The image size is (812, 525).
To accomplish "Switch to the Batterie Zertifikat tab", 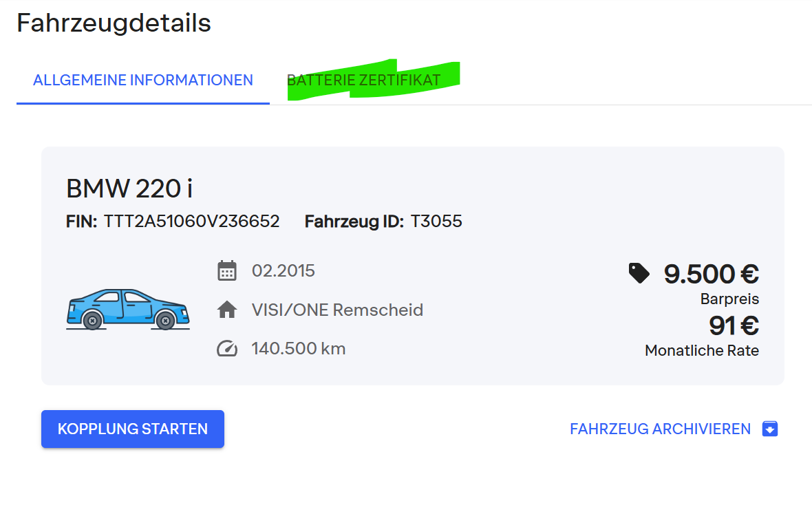I will [x=363, y=80].
